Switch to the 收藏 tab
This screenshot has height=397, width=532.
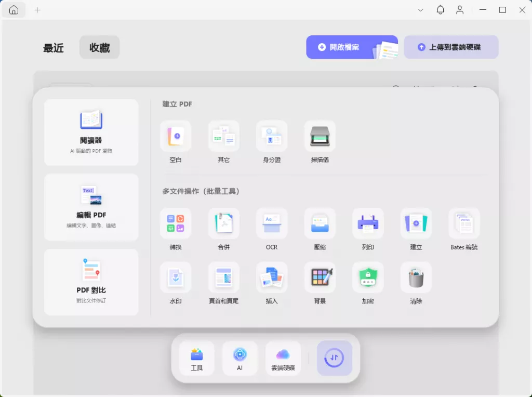(x=99, y=47)
